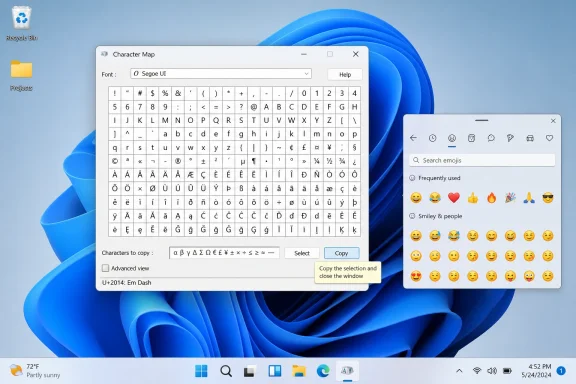
Task: Open the clock showing 4:52 PM
Action: coord(536,371)
